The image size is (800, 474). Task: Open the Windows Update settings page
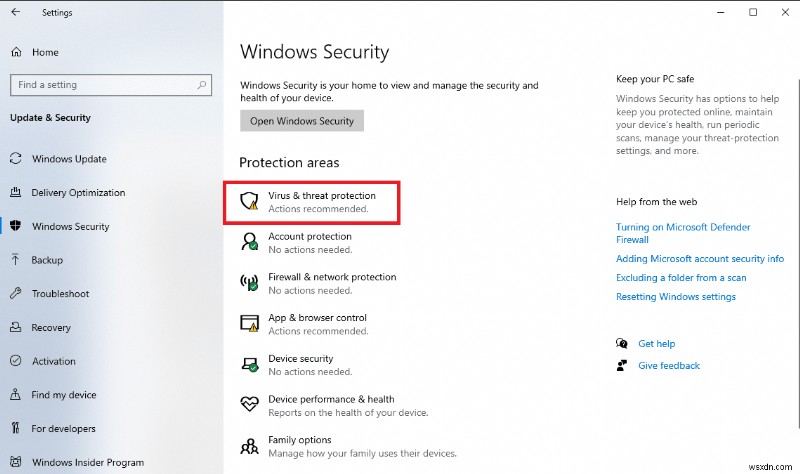[69, 159]
